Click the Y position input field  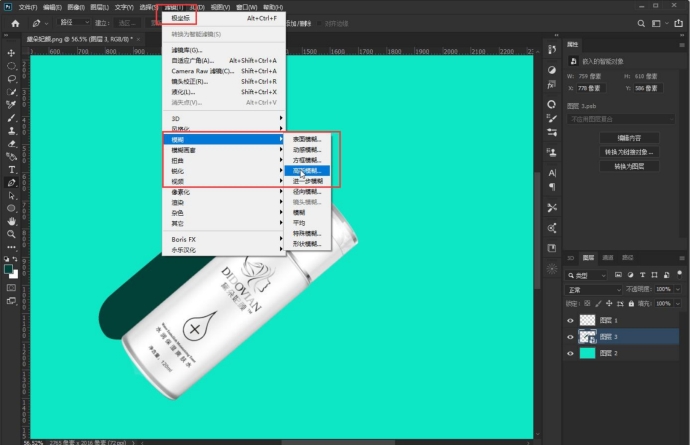(x=648, y=88)
